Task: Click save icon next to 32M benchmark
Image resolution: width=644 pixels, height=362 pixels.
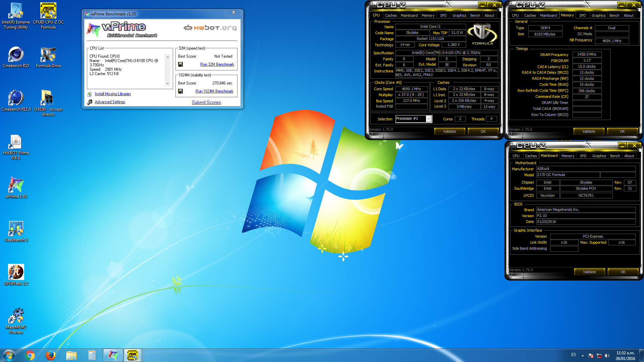Action: 180,64
